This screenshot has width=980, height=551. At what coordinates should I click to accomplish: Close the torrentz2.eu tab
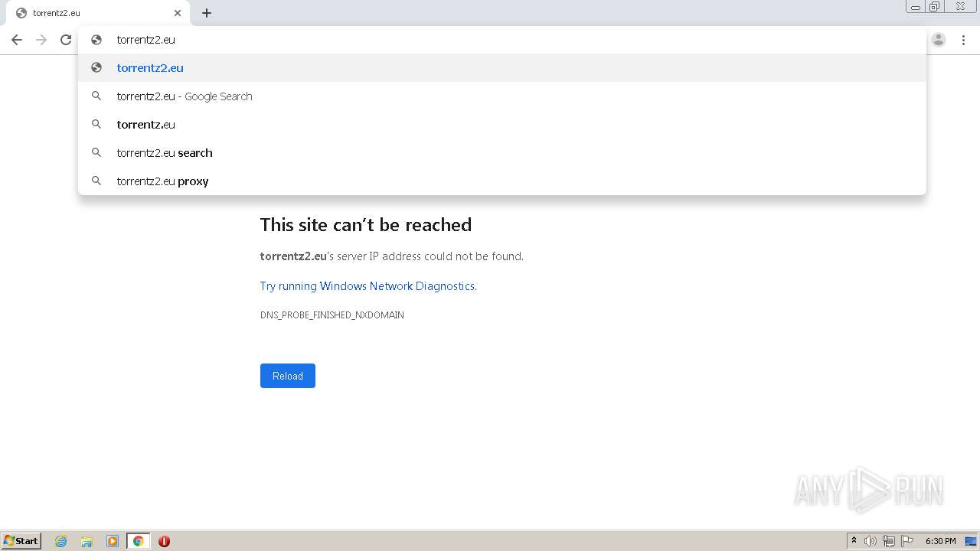(x=178, y=13)
